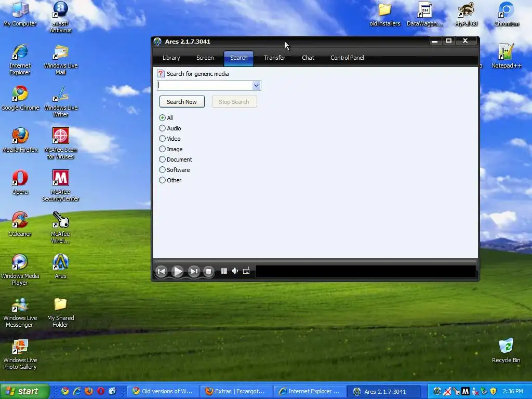Select Recycle Bin desktop icon
This screenshot has width=532, height=399.
point(506,351)
